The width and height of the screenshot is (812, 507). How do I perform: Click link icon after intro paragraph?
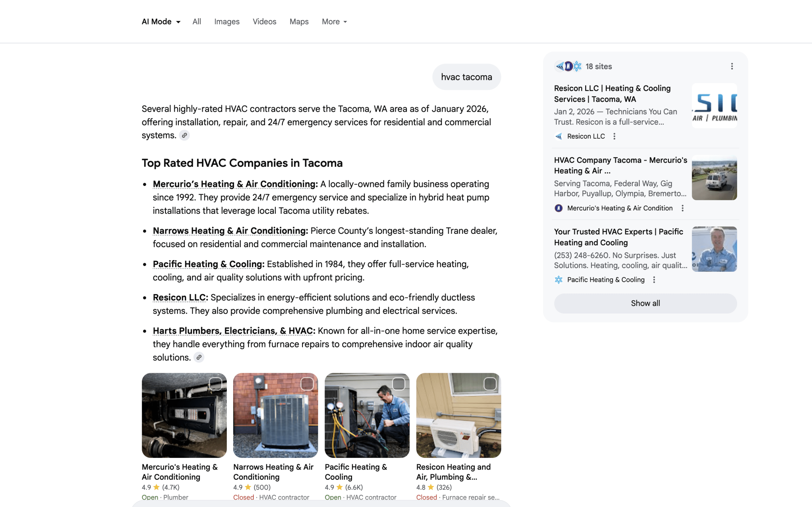point(184,135)
